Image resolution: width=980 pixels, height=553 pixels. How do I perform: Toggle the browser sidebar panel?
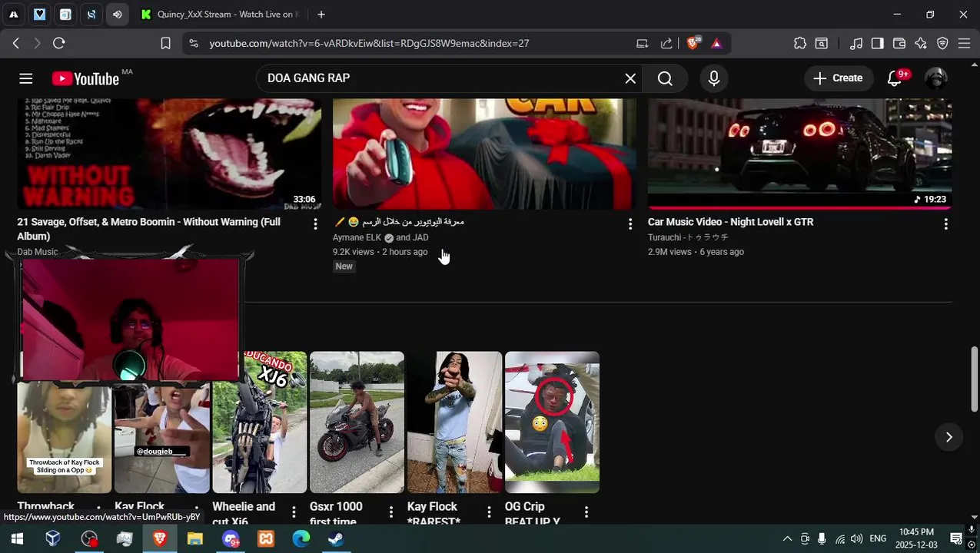tap(877, 43)
